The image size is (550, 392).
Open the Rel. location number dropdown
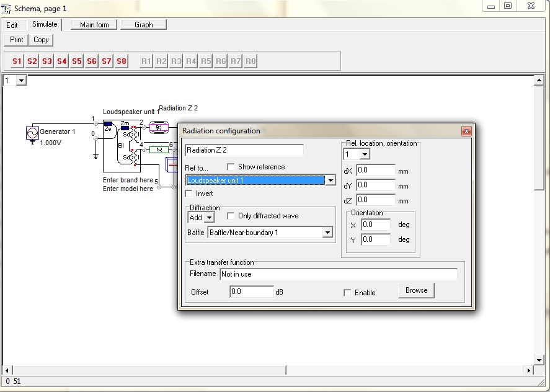click(x=365, y=154)
